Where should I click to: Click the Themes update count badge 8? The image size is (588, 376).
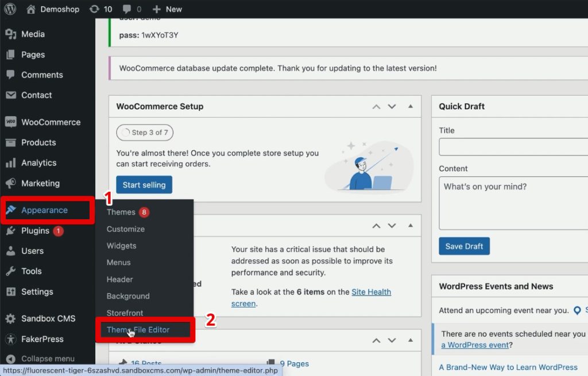tap(144, 212)
